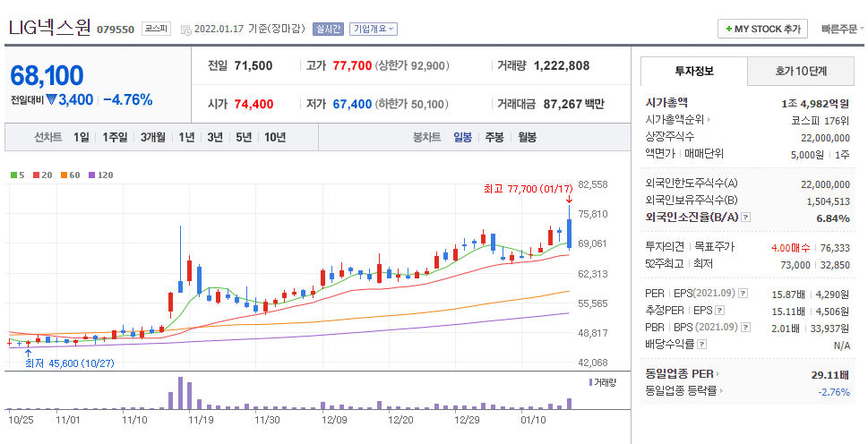Click the 선차트 label
This screenshot has width=868, height=444.
(x=48, y=137)
